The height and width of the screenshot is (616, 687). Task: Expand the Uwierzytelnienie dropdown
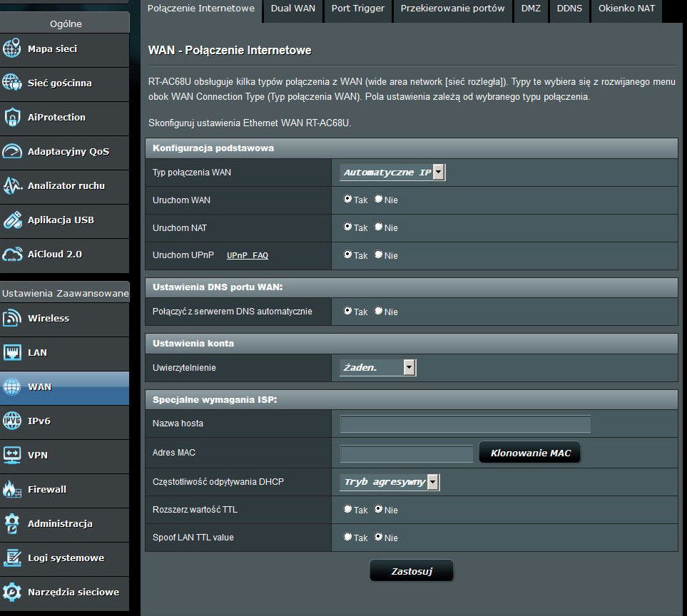tap(378, 368)
